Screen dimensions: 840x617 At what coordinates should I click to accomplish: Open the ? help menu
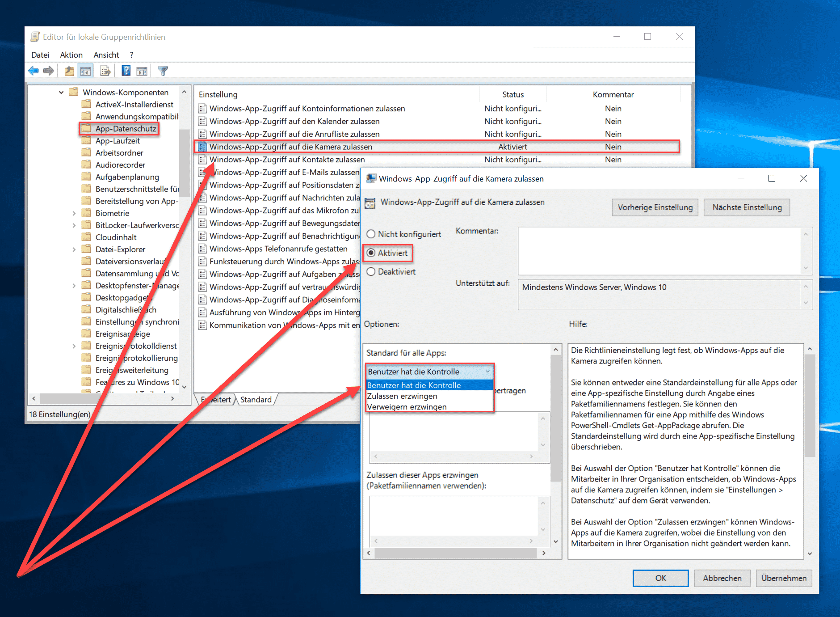131,55
